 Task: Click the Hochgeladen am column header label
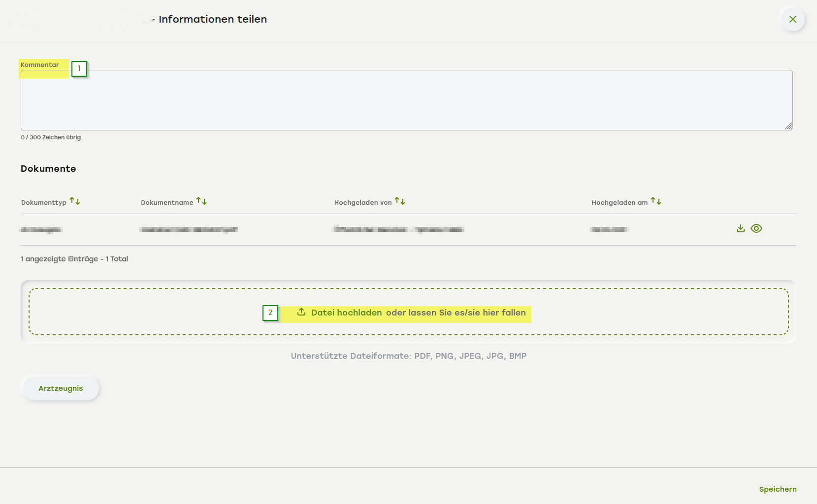pyautogui.click(x=620, y=202)
